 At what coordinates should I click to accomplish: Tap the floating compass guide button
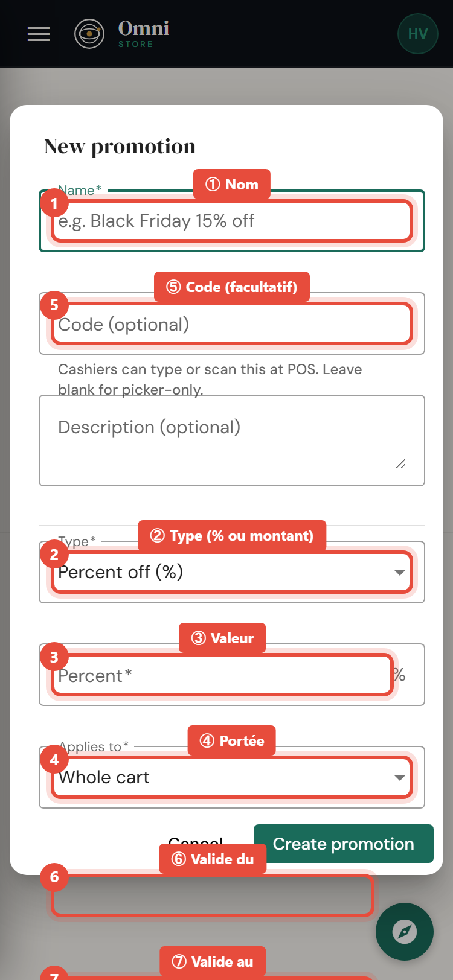tap(405, 932)
